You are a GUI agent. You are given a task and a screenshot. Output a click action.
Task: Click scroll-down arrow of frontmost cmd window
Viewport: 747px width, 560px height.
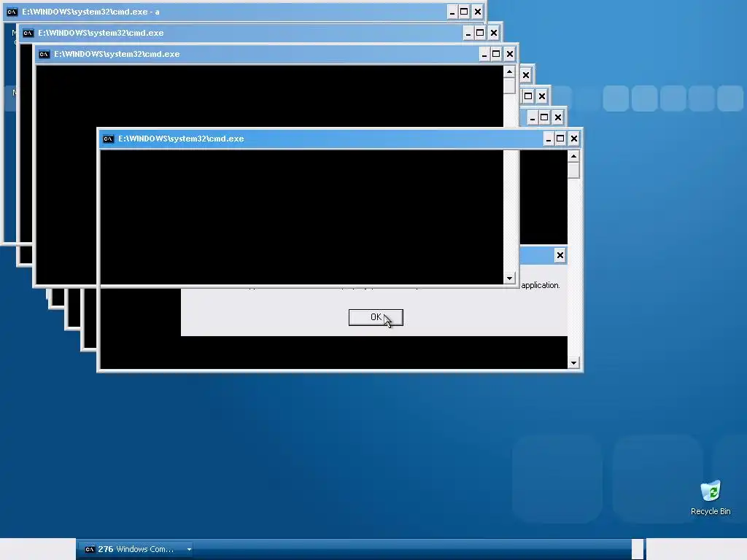coord(573,363)
